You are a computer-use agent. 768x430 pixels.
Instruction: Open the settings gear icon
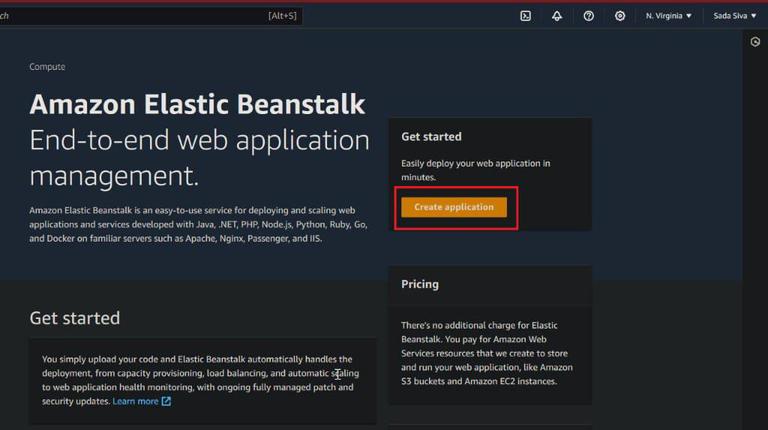(x=620, y=16)
